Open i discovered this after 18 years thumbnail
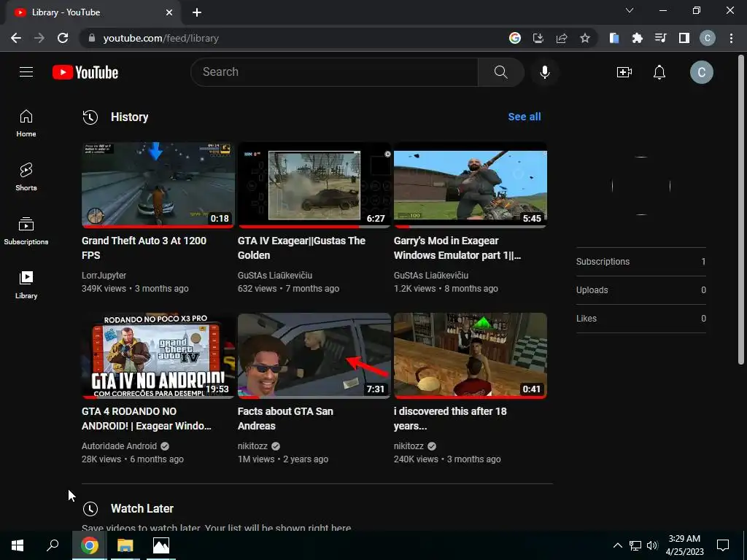Viewport: 747px width, 560px height. 471,356
